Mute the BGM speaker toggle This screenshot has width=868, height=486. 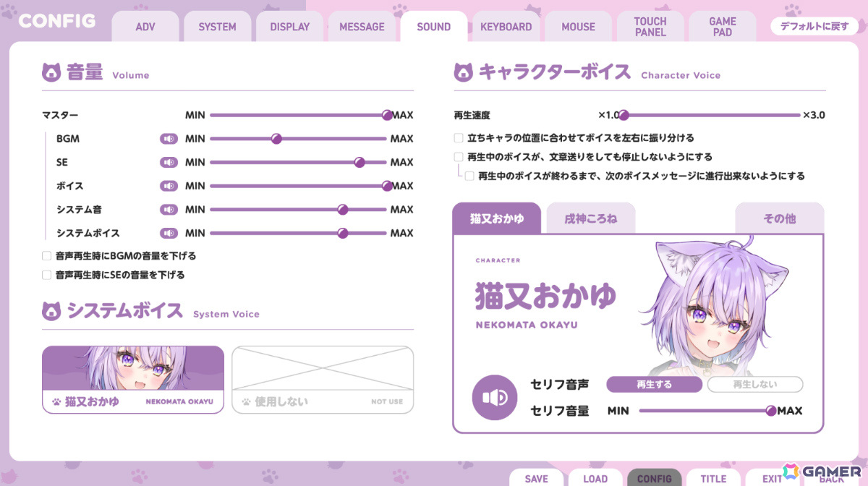[169, 138]
